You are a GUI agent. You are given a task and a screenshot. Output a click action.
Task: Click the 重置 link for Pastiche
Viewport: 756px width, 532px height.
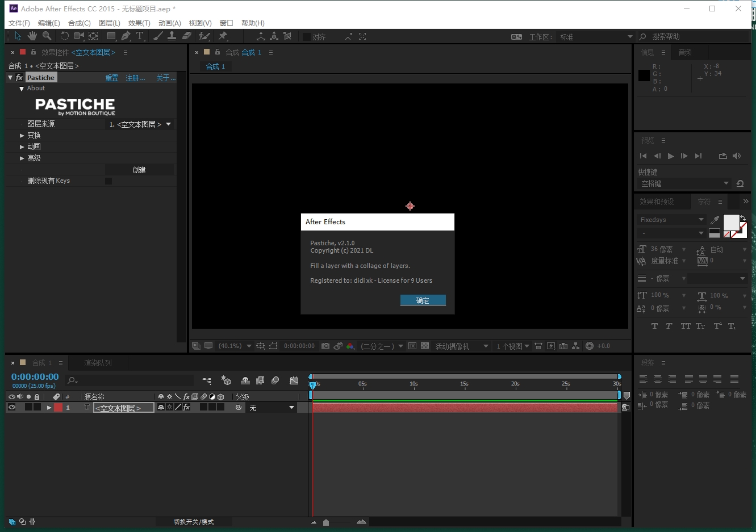[x=112, y=78]
